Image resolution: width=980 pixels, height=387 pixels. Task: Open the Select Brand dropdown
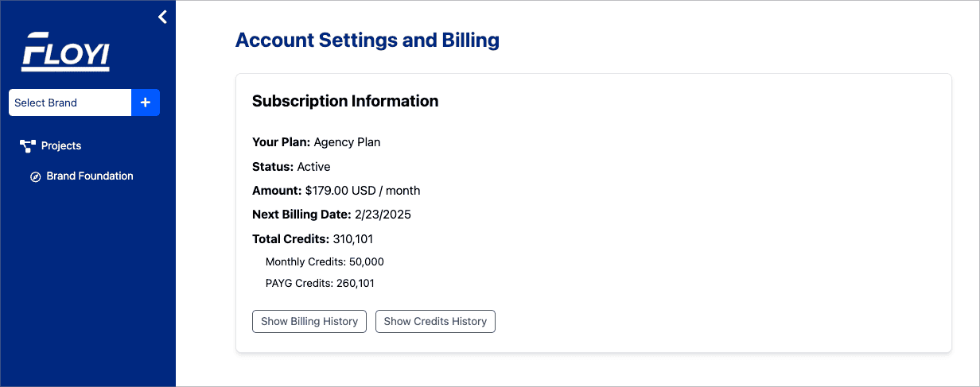coord(70,103)
